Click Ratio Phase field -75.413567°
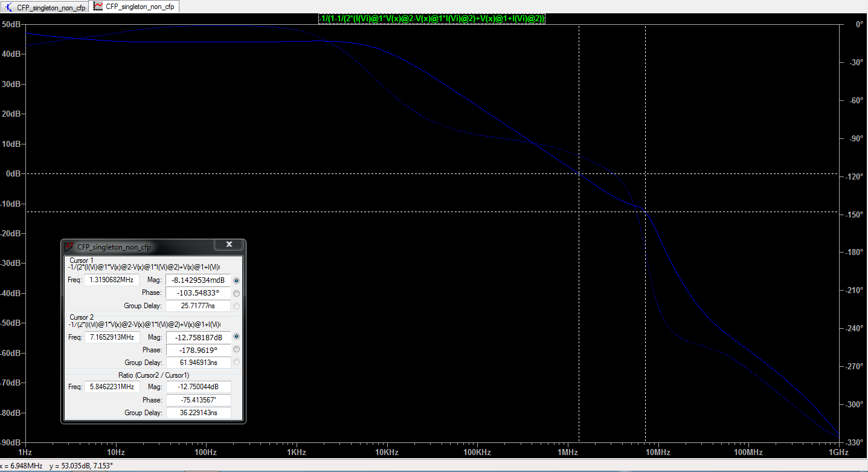Image resolution: width=868 pixels, height=472 pixels. click(x=198, y=400)
